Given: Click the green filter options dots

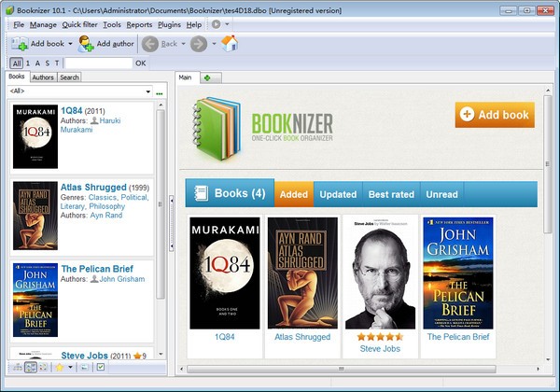Looking at the screenshot, I should pyautogui.click(x=160, y=92).
